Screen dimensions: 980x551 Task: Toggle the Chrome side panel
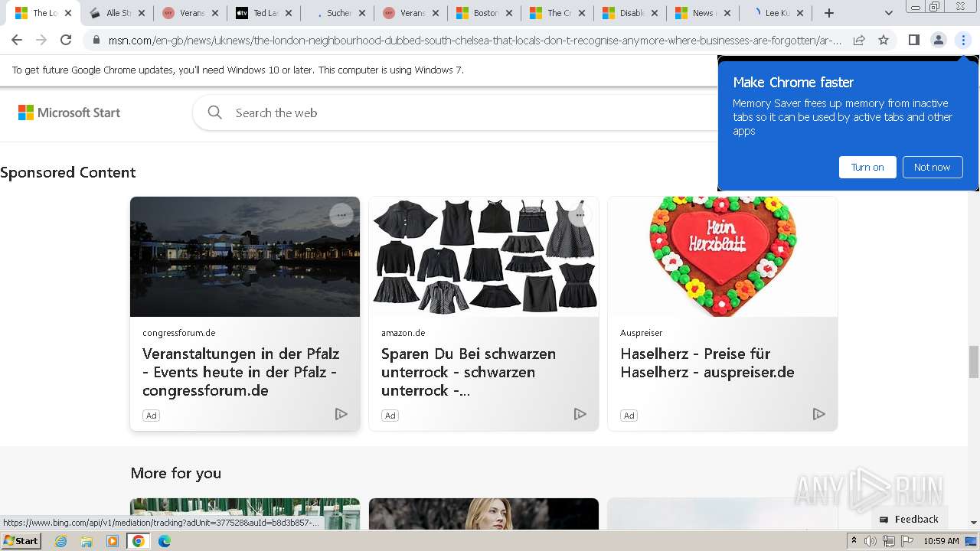pos(913,40)
